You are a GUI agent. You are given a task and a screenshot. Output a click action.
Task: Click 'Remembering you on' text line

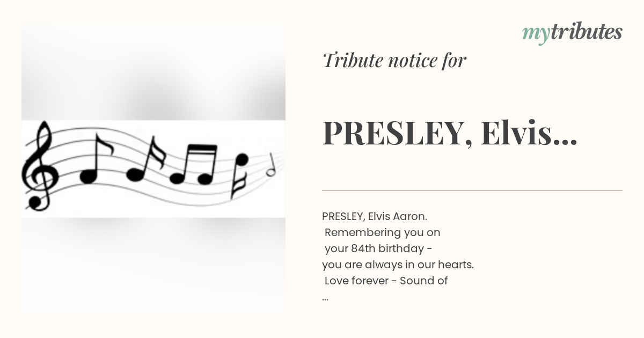(382, 232)
